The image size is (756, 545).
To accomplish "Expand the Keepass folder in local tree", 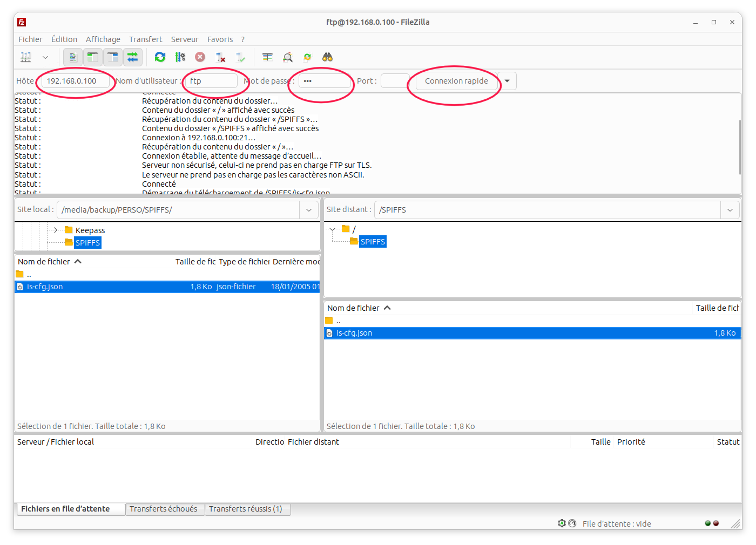I will point(55,230).
